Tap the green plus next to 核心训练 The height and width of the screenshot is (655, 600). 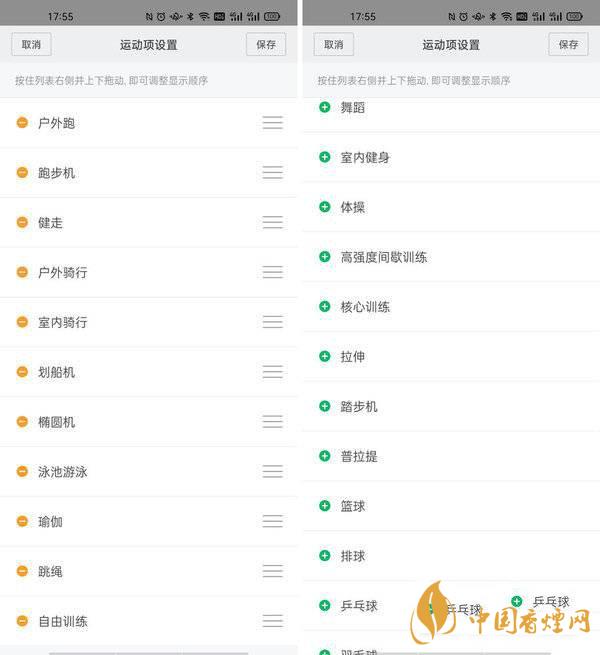(x=324, y=307)
